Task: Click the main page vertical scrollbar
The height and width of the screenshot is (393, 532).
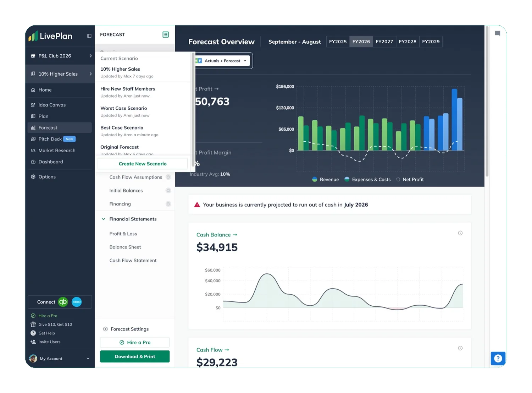Action: (x=487, y=101)
